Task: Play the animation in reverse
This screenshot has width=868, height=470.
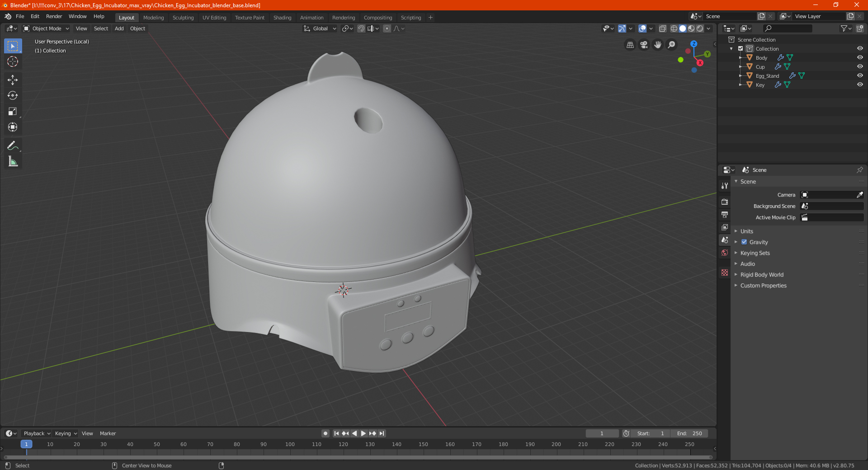Action: [354, 433]
